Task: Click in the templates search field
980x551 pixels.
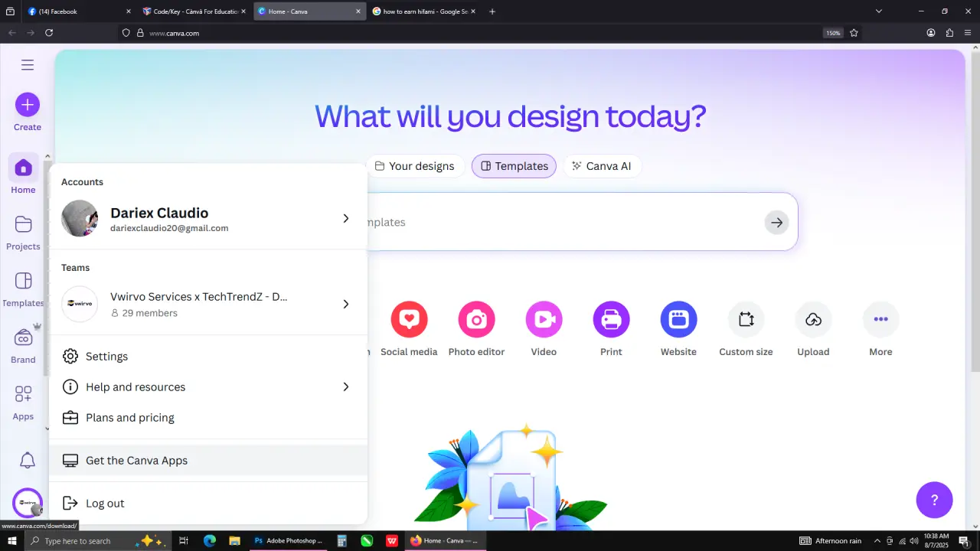Action: 563,222
